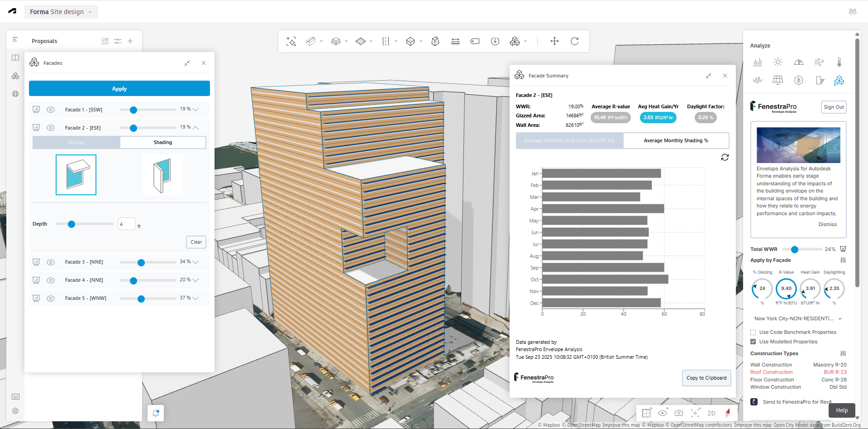Take a camera snapshot of the view

tap(678, 413)
